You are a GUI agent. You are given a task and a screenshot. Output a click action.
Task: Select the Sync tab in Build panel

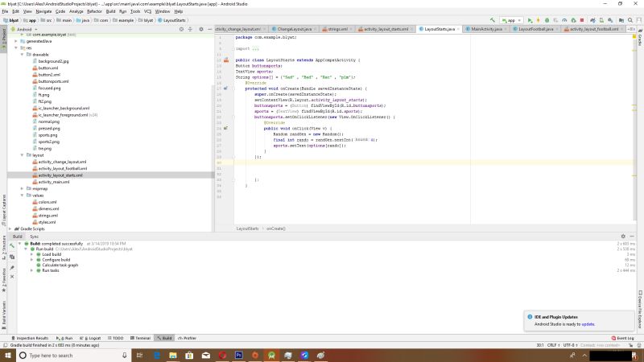pyautogui.click(x=34, y=237)
